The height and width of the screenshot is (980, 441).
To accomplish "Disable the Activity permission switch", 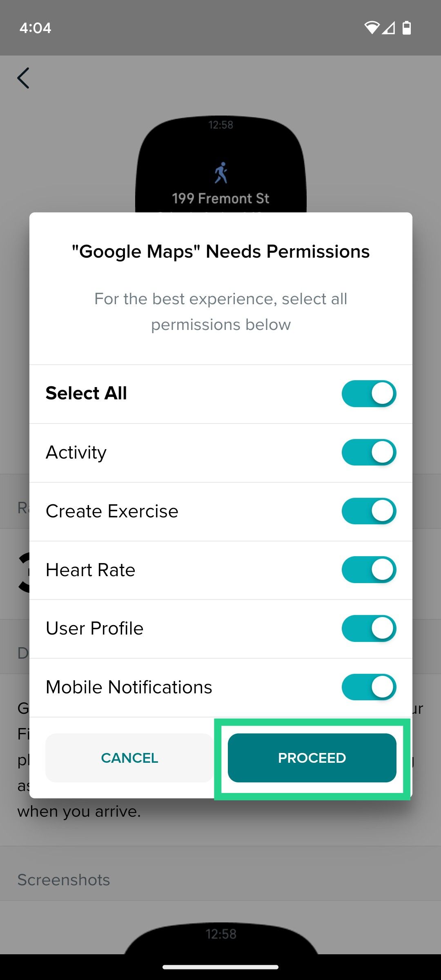I will (x=369, y=452).
